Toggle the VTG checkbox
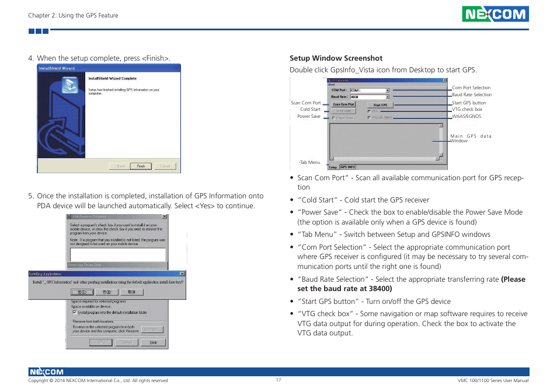This screenshot has width=557, height=392. (x=369, y=111)
